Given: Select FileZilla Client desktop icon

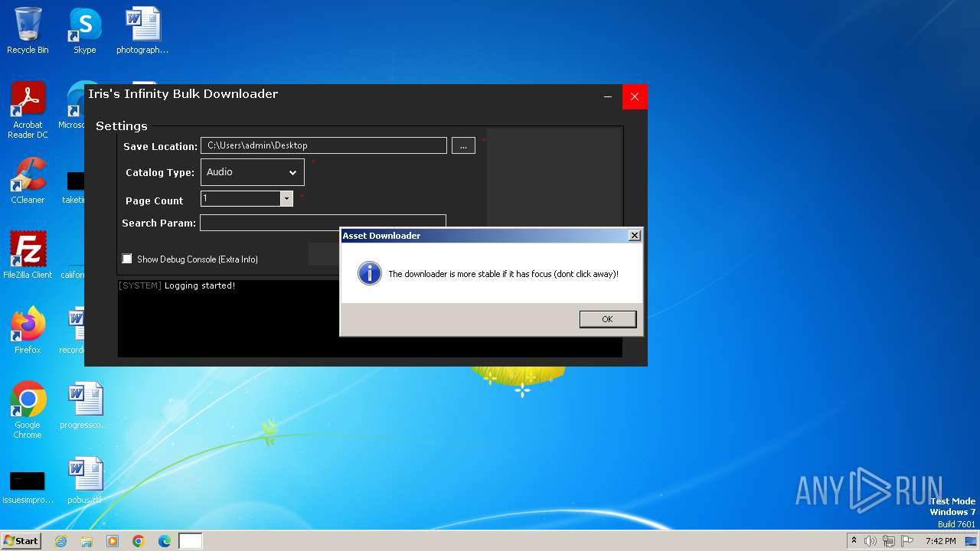Looking at the screenshot, I should coord(28,256).
